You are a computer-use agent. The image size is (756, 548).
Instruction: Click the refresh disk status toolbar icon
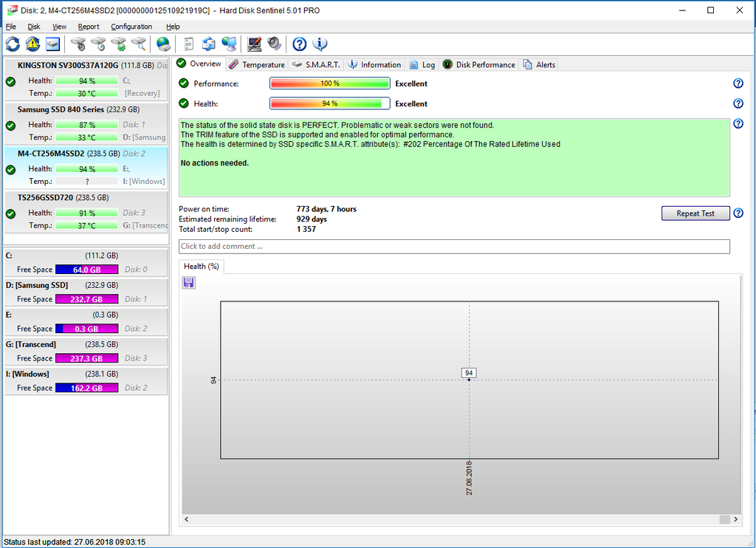[13, 44]
